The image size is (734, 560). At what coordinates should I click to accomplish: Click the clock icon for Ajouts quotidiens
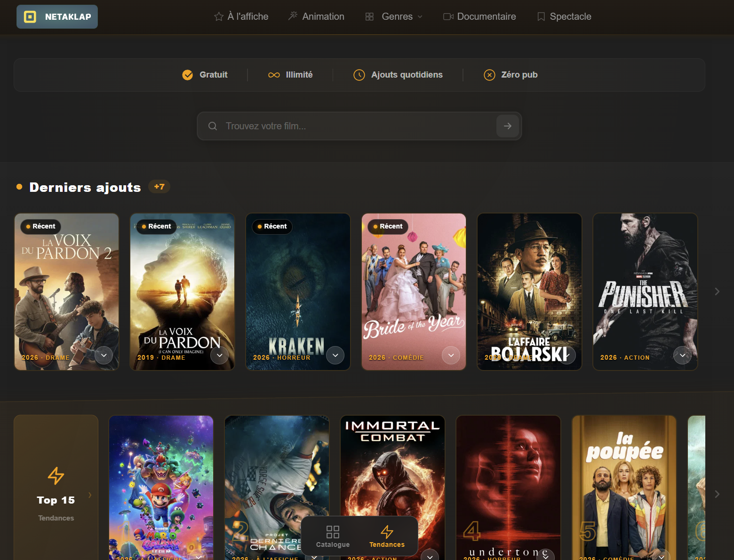coord(359,75)
